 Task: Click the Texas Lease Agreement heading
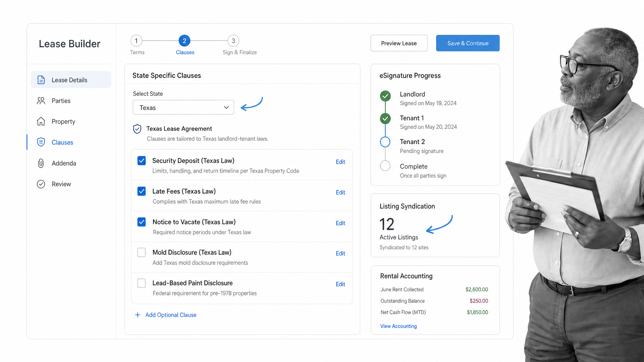click(179, 129)
